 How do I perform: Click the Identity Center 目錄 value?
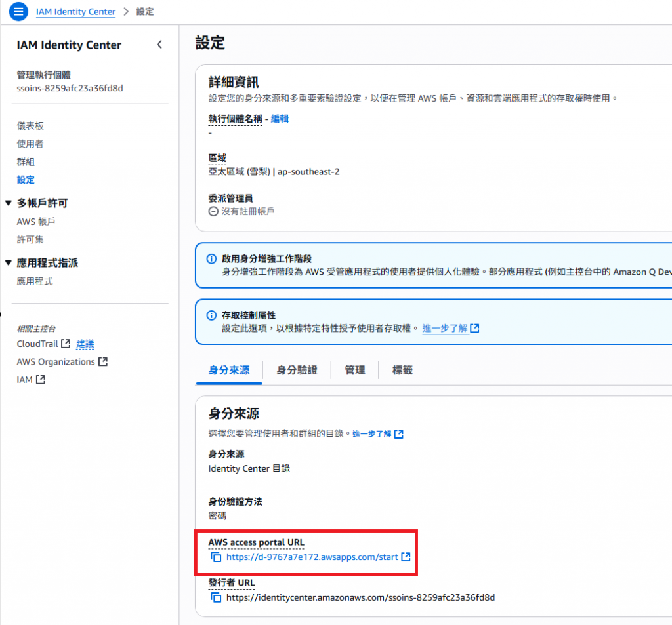249,468
